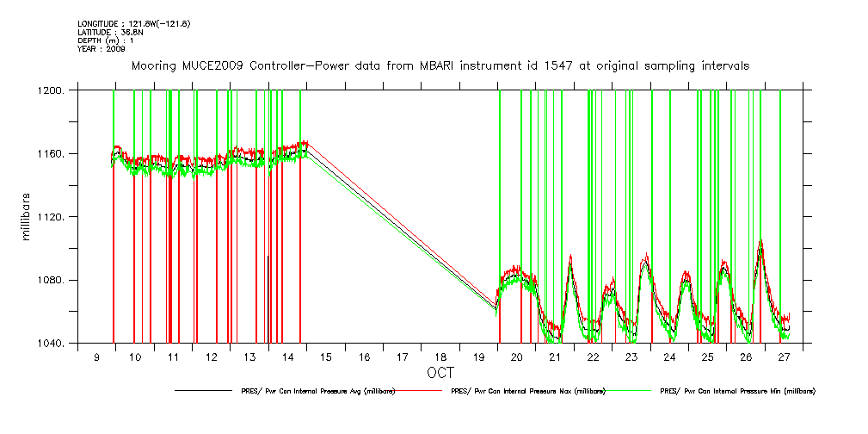This screenshot has width=868, height=434.
Task: Click the Internal Pressure Min legend entry
Action: tap(737, 391)
